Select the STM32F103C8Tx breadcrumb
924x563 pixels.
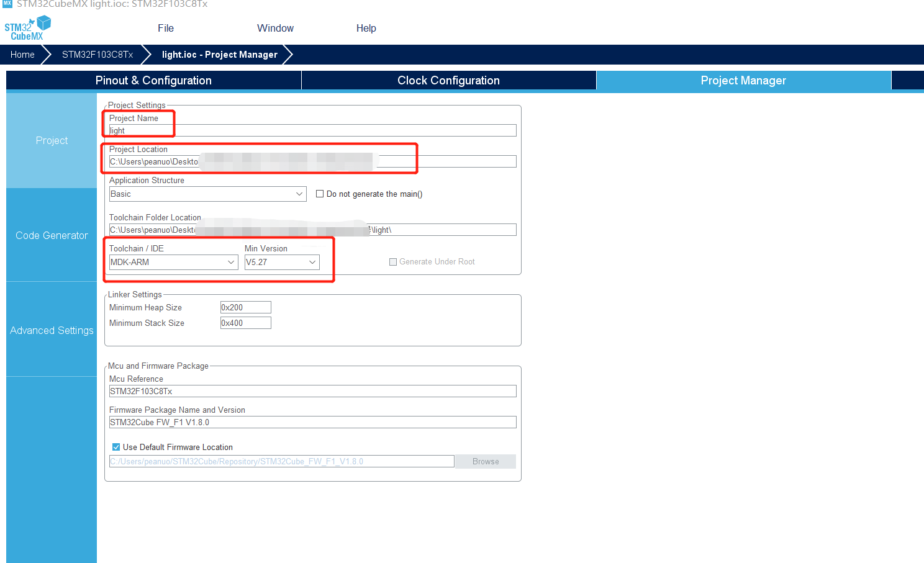coord(97,55)
